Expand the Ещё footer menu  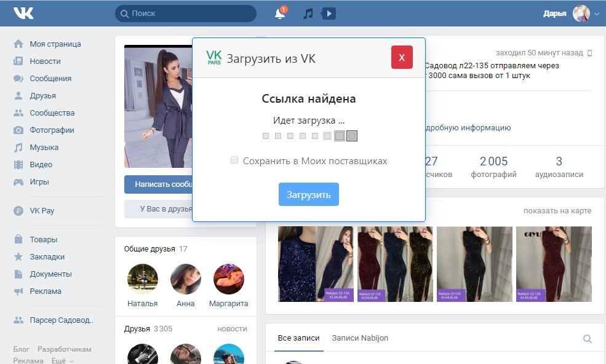coord(62,361)
